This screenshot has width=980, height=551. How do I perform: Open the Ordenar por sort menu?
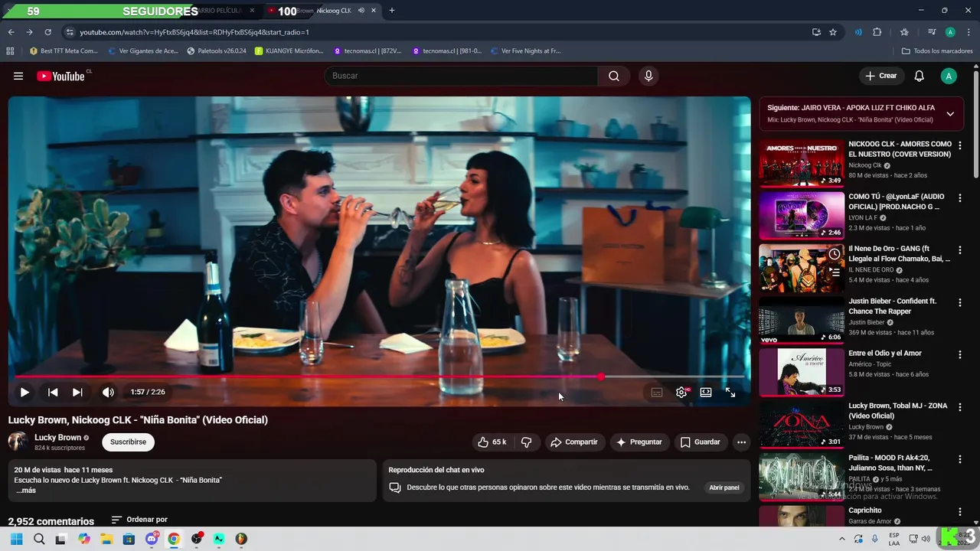(x=139, y=520)
